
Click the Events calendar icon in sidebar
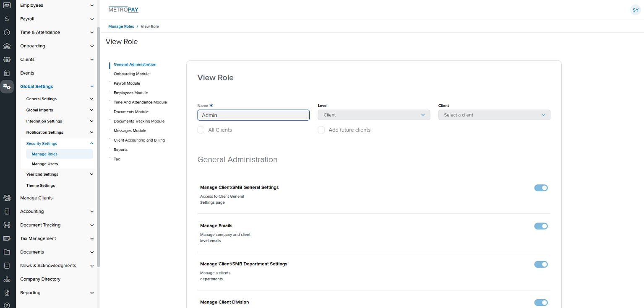(7, 73)
